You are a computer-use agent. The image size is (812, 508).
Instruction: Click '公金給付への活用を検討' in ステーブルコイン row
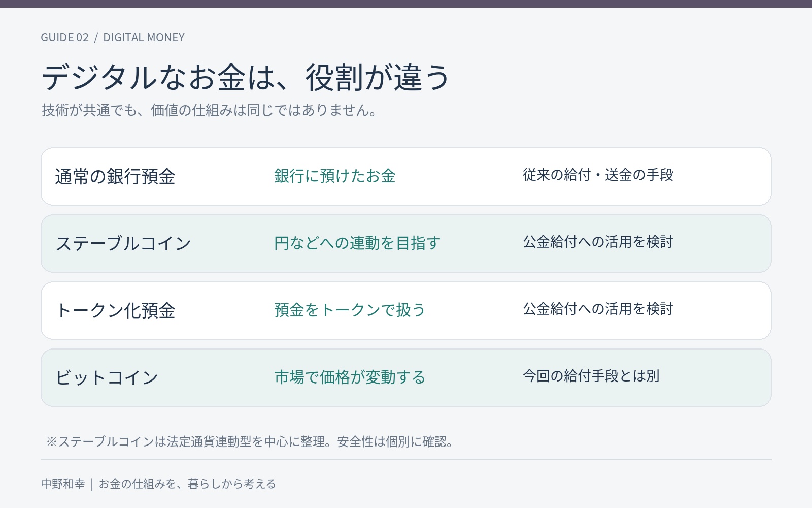click(x=598, y=242)
